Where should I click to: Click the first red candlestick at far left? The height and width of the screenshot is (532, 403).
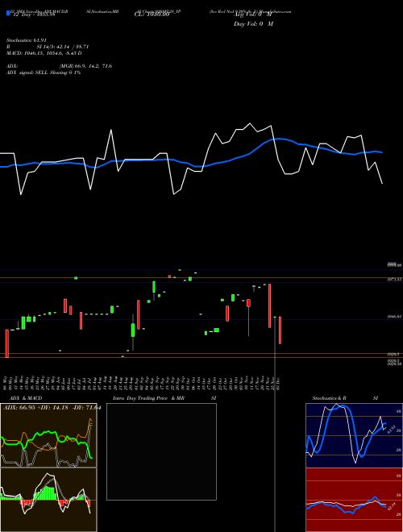pyautogui.click(x=7, y=343)
